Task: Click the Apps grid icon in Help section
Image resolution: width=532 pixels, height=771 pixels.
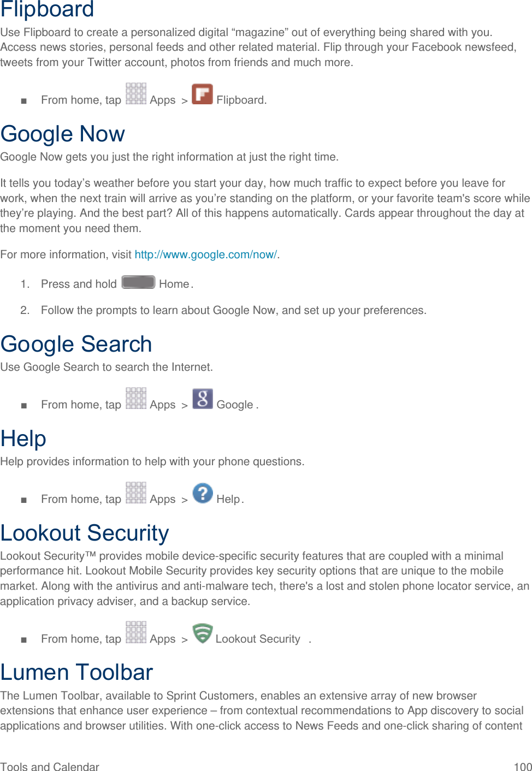Action: pos(136,493)
